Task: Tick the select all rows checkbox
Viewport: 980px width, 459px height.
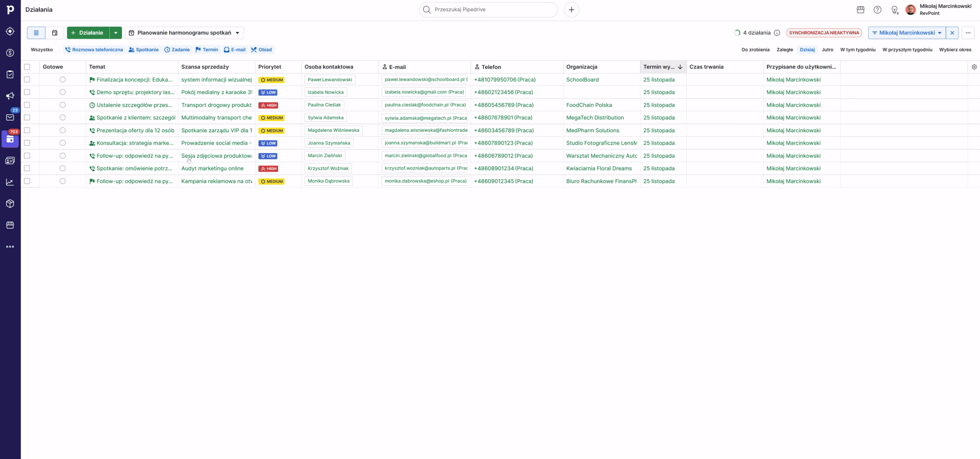Action: tap(28, 67)
